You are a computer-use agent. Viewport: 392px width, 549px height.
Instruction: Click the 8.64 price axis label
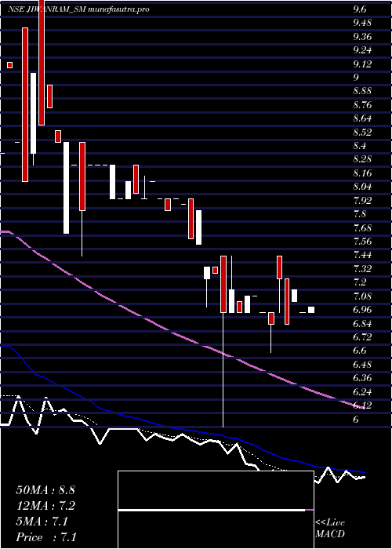point(362,118)
